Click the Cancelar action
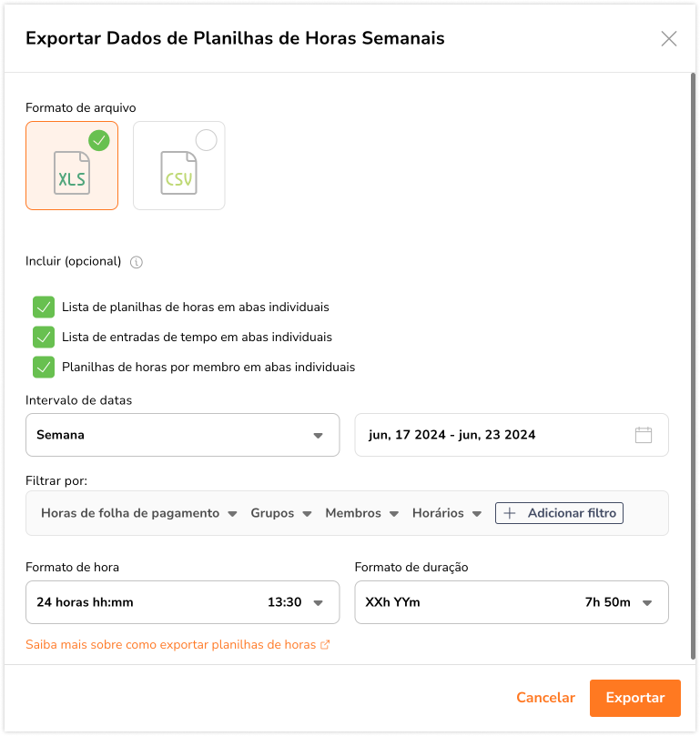The width and height of the screenshot is (700, 736). 545,698
